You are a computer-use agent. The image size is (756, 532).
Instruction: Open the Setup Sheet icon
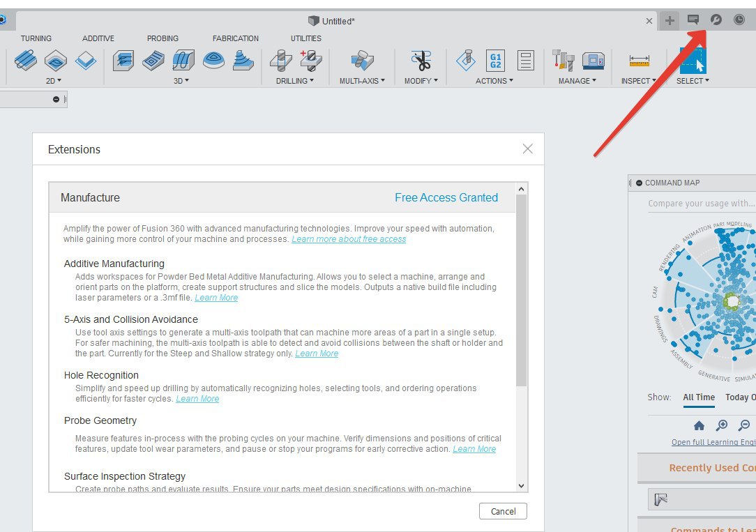[526, 61]
